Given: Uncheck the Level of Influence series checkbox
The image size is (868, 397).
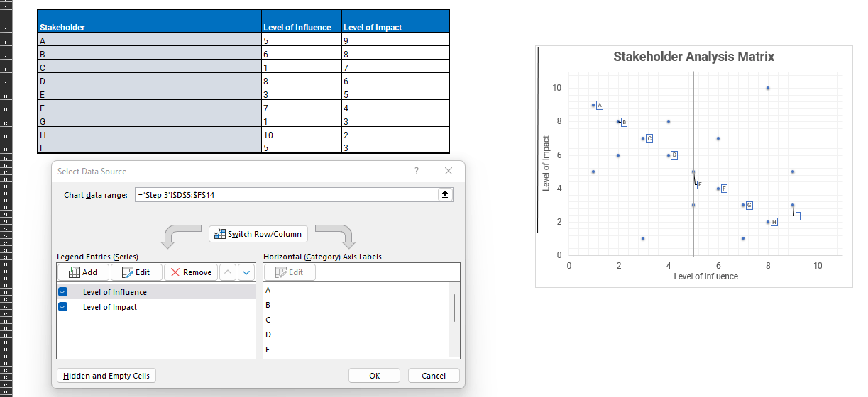Looking at the screenshot, I should [x=63, y=292].
